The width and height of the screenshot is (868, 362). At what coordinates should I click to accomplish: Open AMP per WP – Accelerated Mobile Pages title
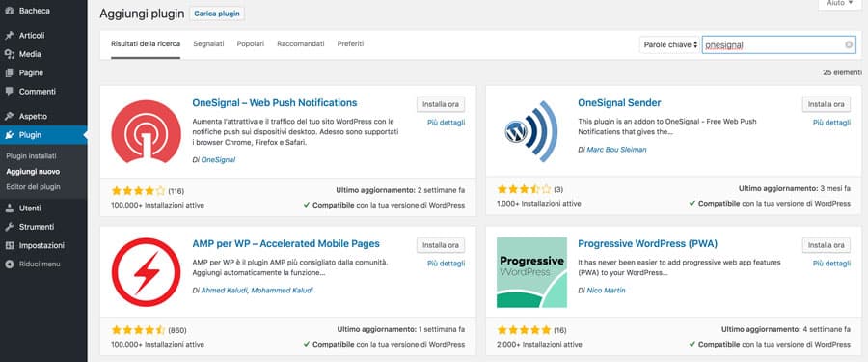coord(286,244)
